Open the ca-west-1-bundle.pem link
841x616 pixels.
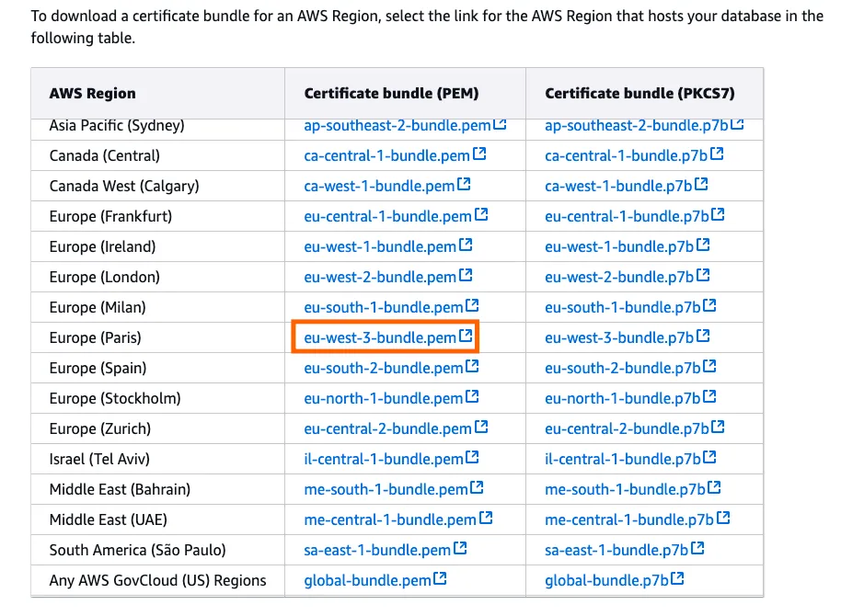coord(387,186)
